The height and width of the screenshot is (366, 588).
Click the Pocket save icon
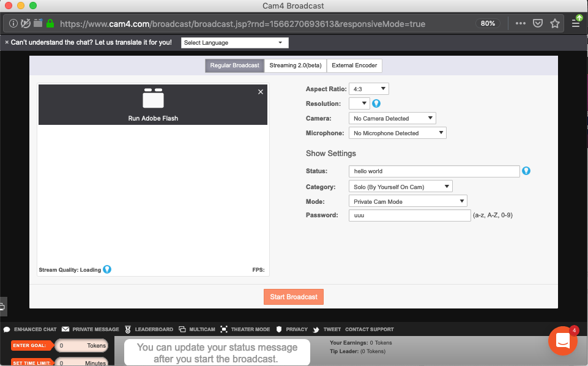(538, 24)
